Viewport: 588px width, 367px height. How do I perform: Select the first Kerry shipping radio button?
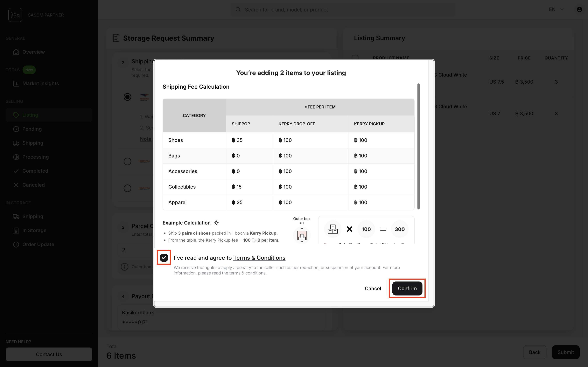tap(127, 161)
